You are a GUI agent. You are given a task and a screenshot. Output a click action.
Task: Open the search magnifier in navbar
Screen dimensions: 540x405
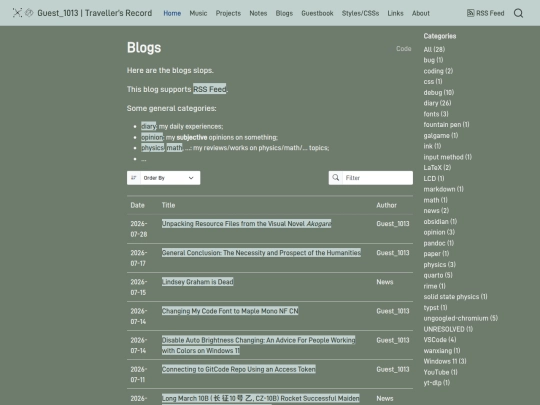point(518,13)
